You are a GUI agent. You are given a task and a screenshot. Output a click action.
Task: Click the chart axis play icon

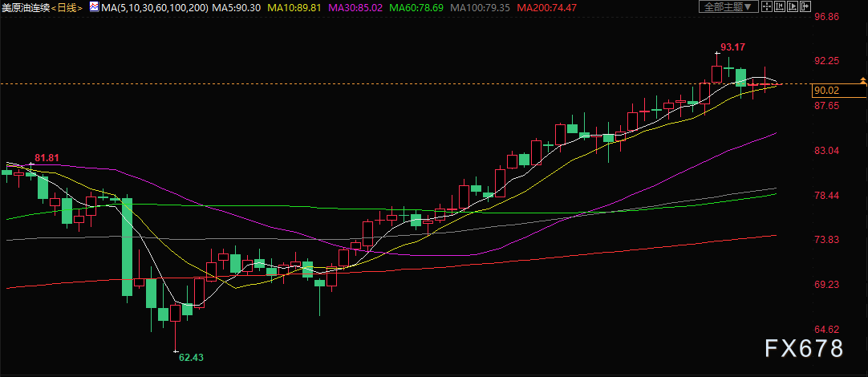pos(792,6)
